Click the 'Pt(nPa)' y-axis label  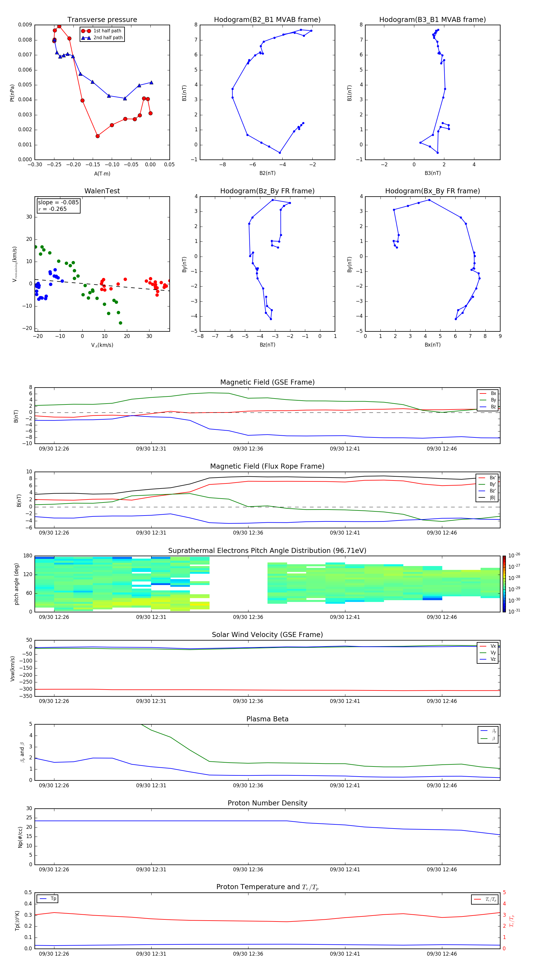point(12,93)
